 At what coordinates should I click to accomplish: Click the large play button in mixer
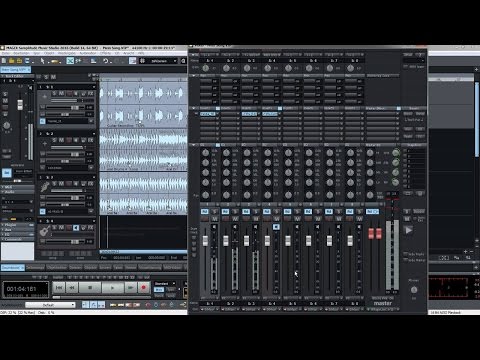[x=409, y=230]
